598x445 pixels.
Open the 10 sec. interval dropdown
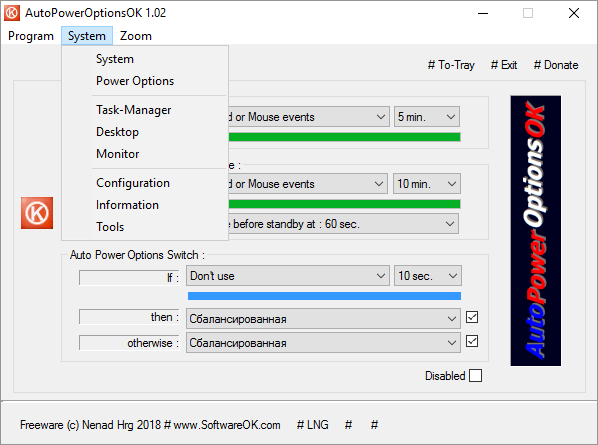428,276
